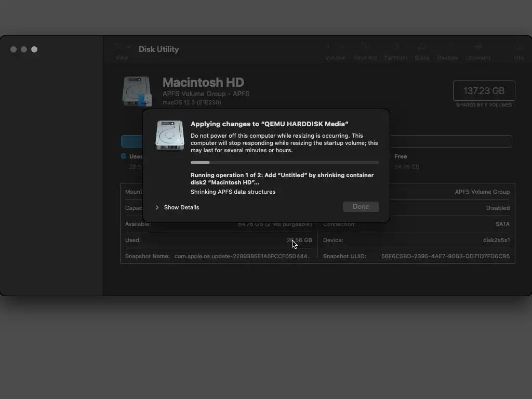Screen dimensions: 532x399
Task: Click the Unmount toolbar icon
Action: click(478, 46)
